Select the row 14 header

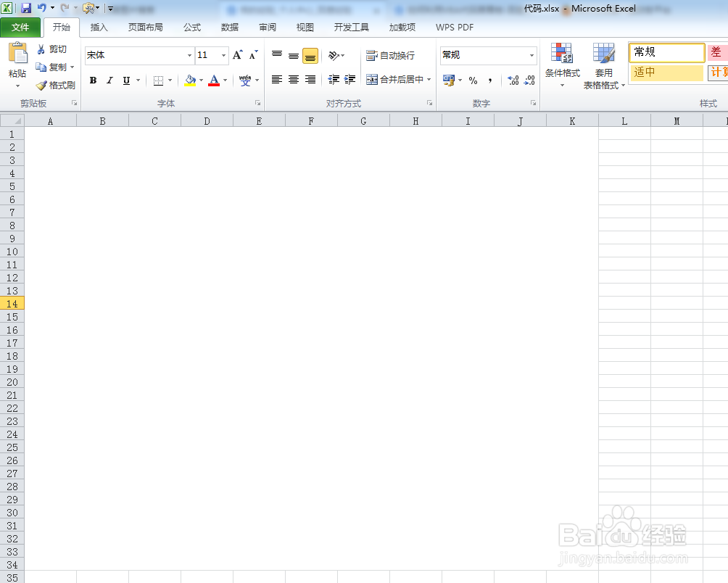coord(12,304)
